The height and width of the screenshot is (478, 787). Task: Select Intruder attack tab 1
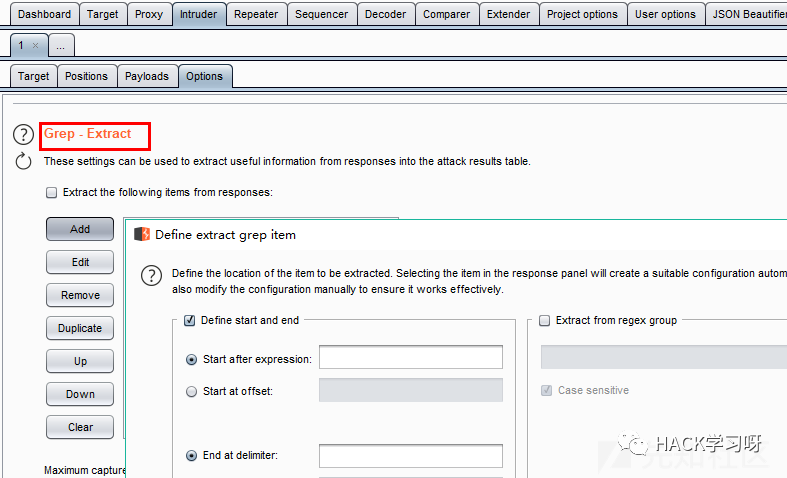[x=21, y=45]
